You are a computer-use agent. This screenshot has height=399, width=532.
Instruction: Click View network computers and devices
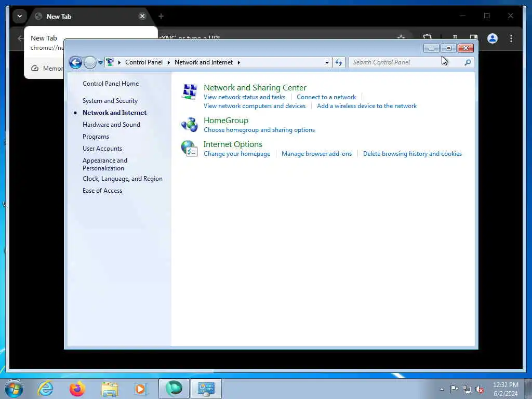255,106
